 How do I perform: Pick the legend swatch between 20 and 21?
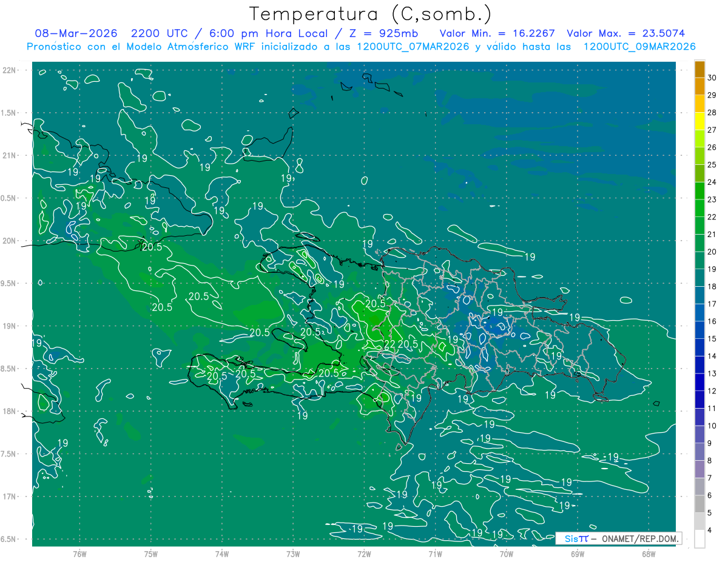[699, 243]
